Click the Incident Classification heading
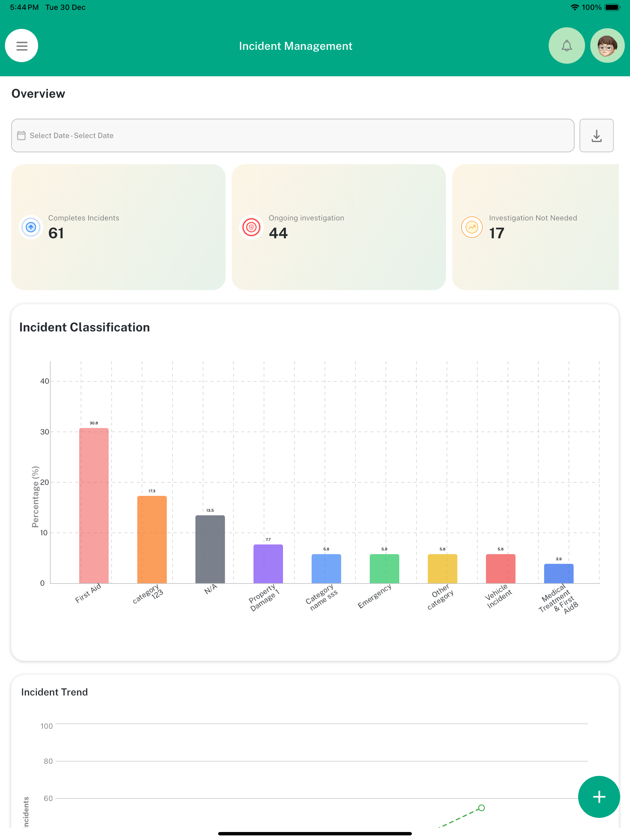 click(x=84, y=327)
